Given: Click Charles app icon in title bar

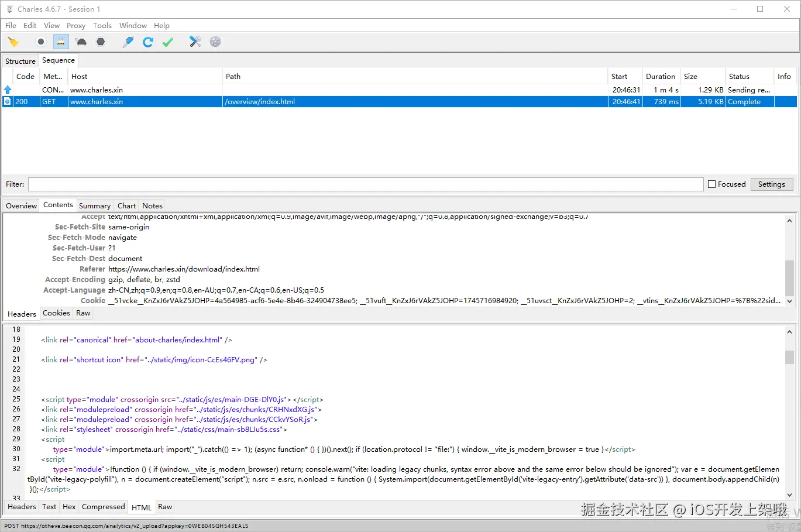Looking at the screenshot, I should click(9, 9).
